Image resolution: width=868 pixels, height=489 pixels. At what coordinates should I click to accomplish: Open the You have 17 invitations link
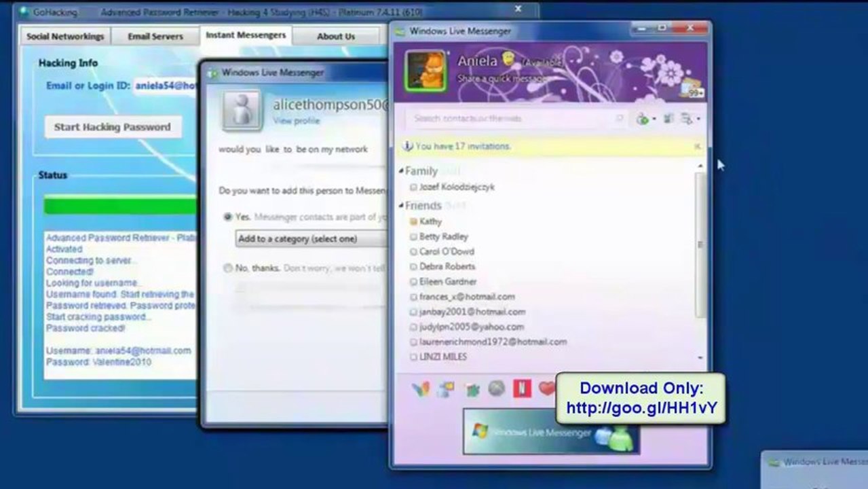[463, 146]
